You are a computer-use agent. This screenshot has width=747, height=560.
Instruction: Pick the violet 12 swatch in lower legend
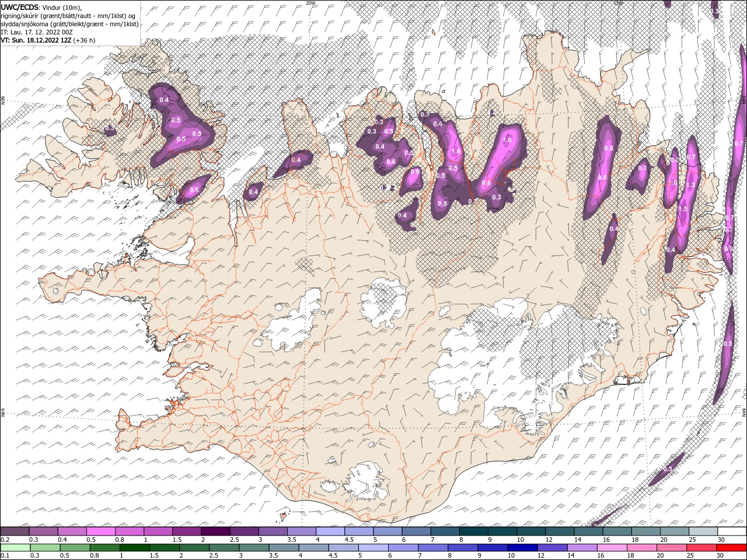coord(552,547)
